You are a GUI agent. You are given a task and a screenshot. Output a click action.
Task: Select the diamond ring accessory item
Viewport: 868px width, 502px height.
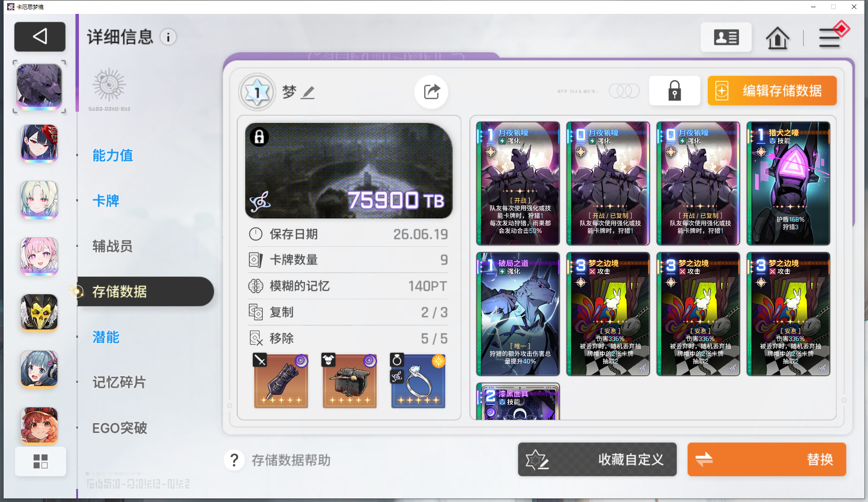tap(418, 381)
